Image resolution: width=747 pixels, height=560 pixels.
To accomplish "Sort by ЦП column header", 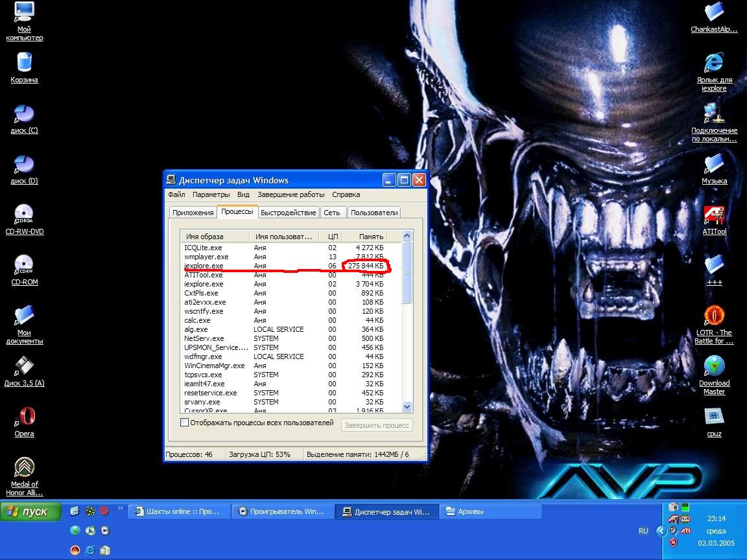I will pyautogui.click(x=330, y=236).
